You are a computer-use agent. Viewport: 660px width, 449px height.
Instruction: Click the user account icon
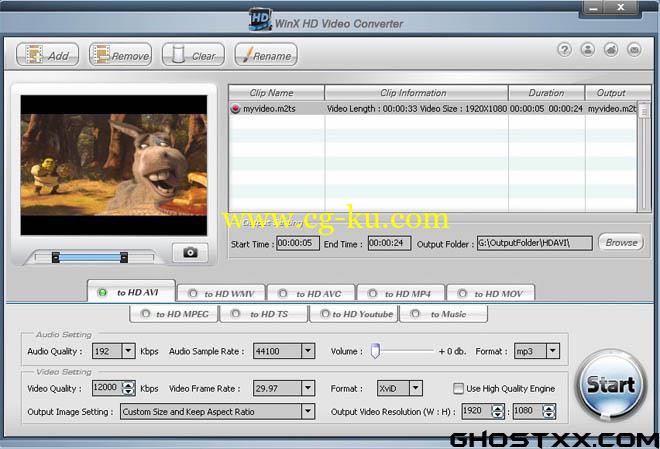pyautogui.click(x=588, y=50)
